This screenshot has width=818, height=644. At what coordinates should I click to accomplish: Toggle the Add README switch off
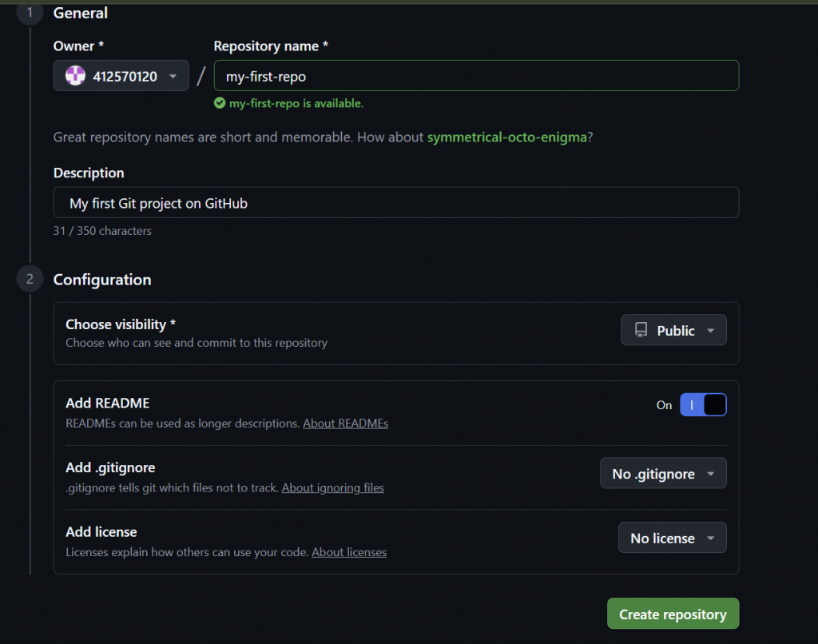(x=703, y=405)
